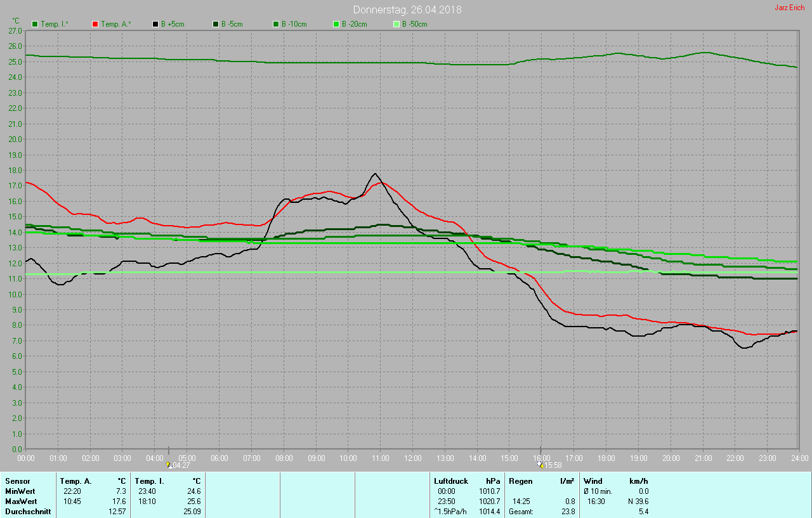812x518 pixels.
Task: Click the "27.0" label on the temperature axis
Action: pyautogui.click(x=16, y=30)
